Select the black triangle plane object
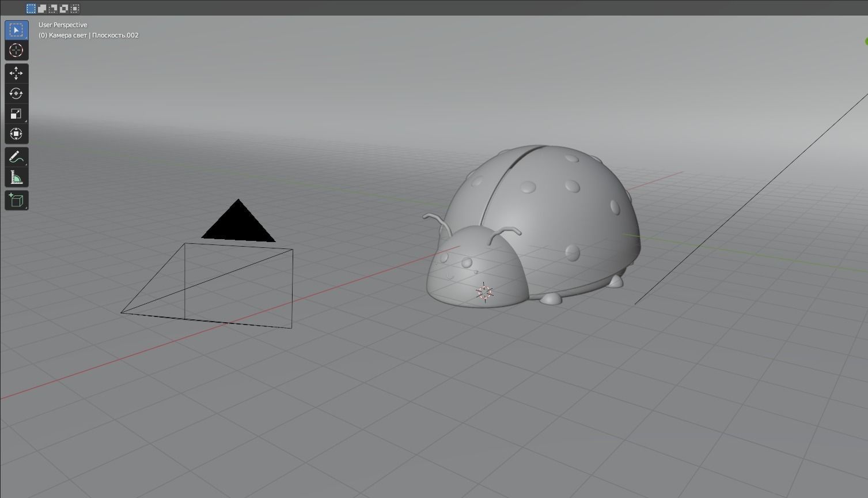Screen dimensions: 868x498 [x=238, y=226]
